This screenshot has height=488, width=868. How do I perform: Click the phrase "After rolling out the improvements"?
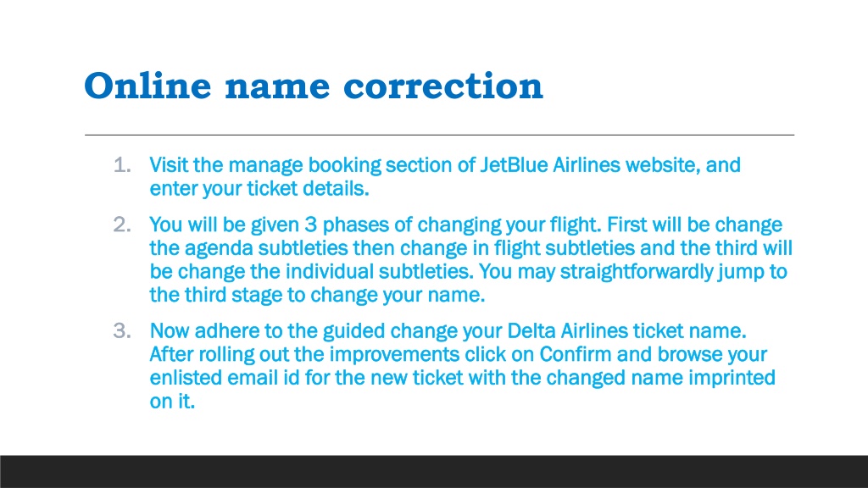click(304, 354)
